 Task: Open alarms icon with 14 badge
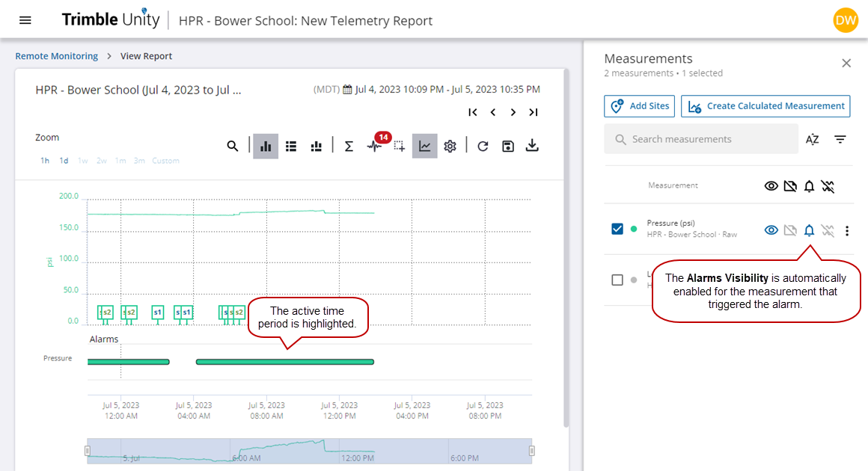(376, 145)
